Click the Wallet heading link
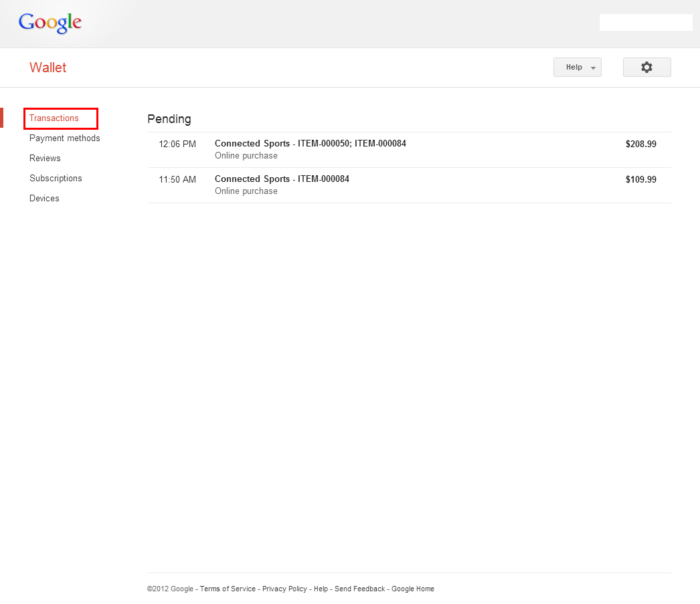The width and height of the screenshot is (700, 604). tap(48, 68)
